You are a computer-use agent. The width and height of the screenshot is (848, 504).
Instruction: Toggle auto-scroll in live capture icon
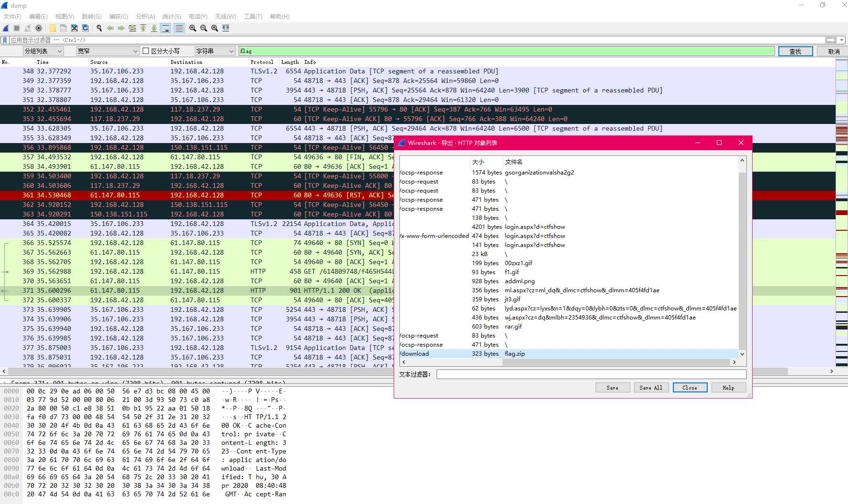tap(166, 28)
